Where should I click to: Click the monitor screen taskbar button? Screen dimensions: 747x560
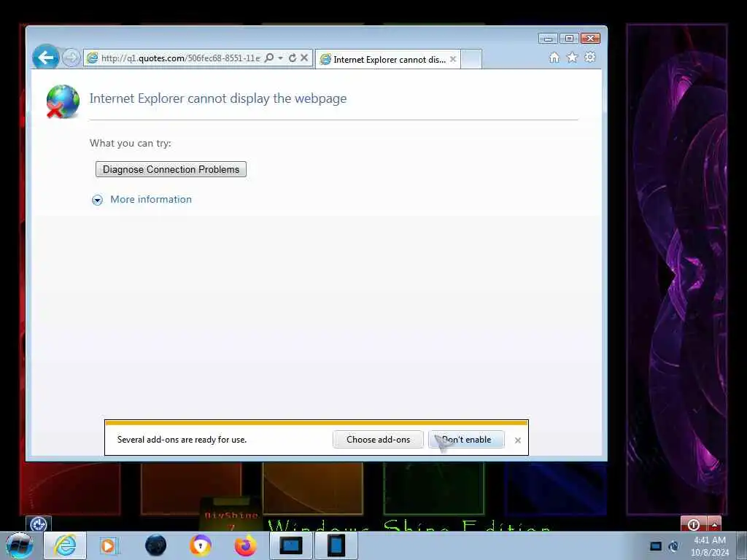tap(291, 545)
